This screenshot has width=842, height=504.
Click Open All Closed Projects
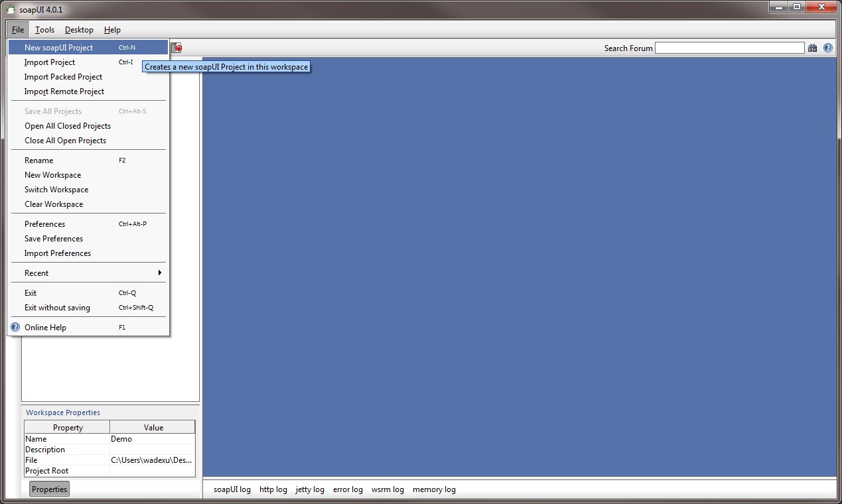tap(88, 125)
